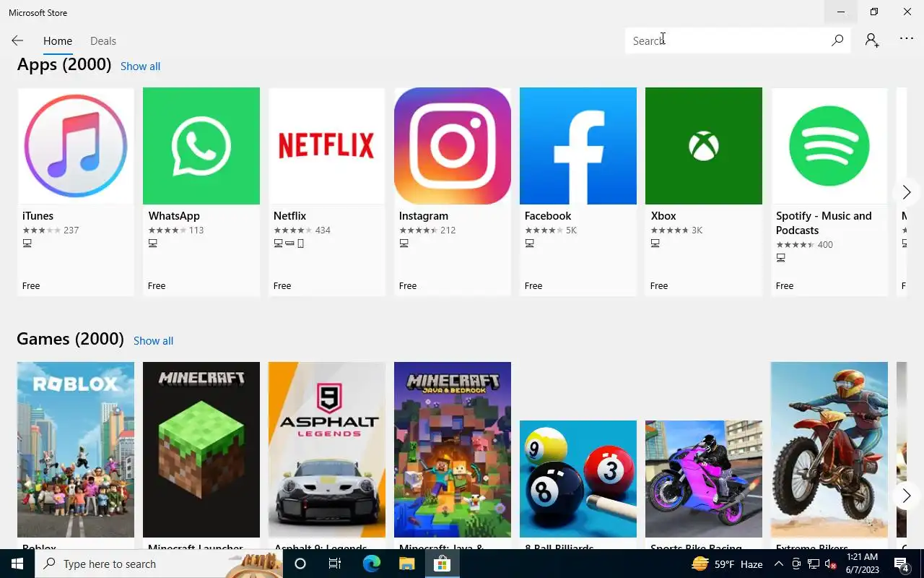Open Task View on the taskbar

click(335, 564)
